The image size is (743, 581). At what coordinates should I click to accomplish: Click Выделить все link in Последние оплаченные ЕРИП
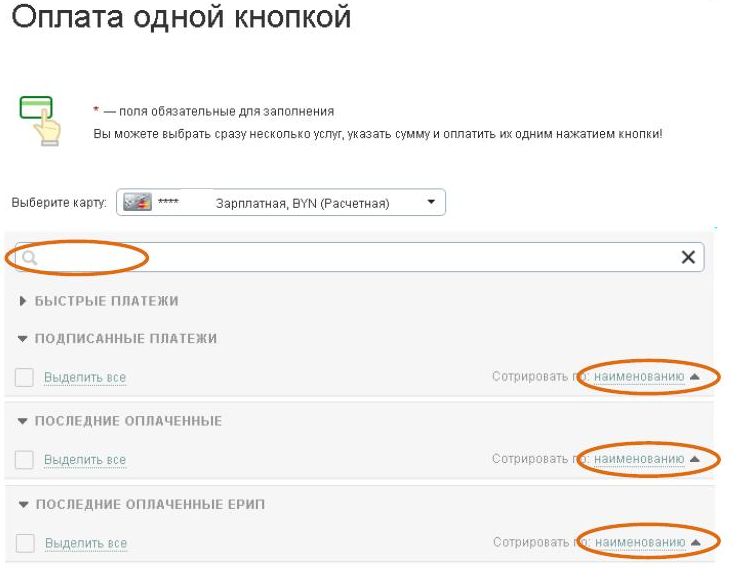pyautogui.click(x=85, y=544)
